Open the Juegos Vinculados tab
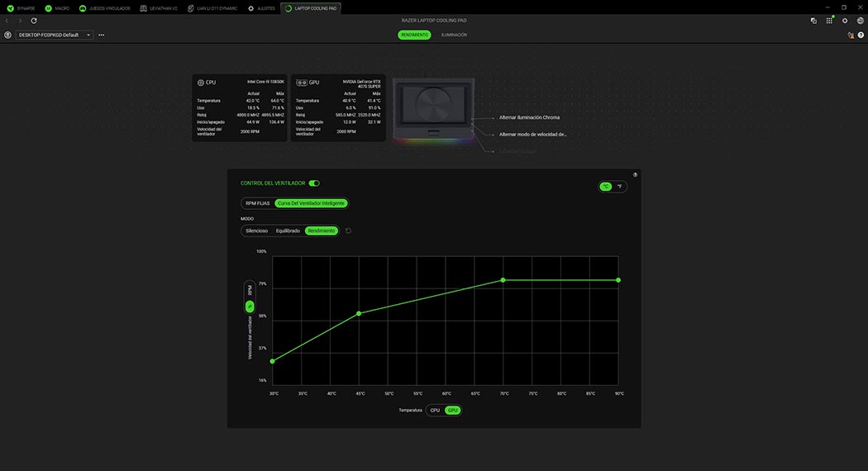The height and width of the screenshot is (471, 868). 105,8
